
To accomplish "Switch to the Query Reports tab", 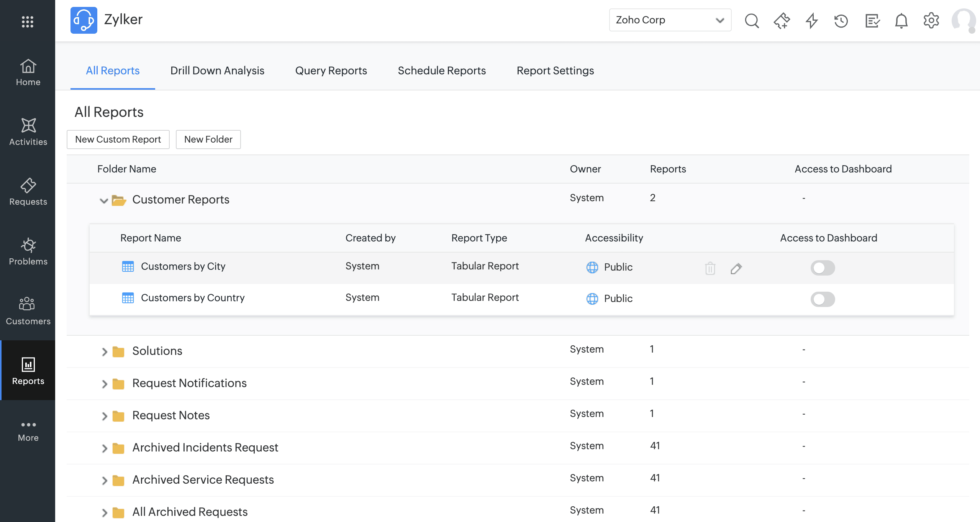I will click(331, 71).
